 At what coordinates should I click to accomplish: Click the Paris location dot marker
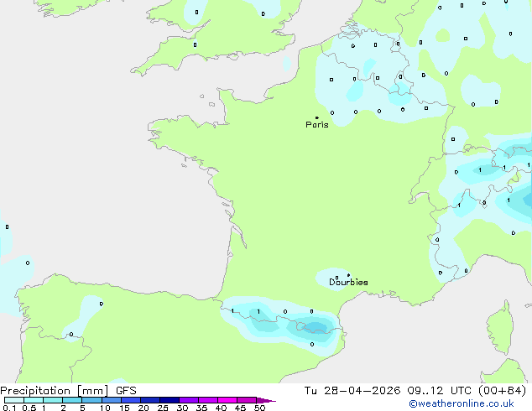(317, 117)
